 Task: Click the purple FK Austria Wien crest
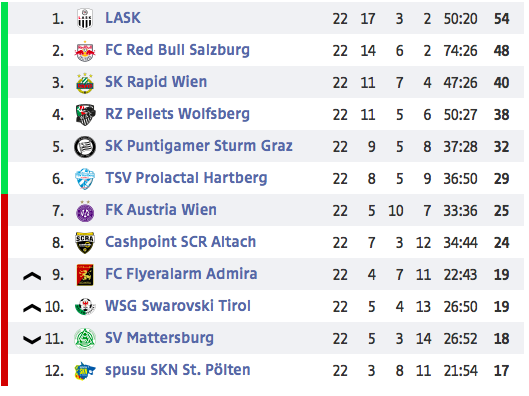pos(85,211)
